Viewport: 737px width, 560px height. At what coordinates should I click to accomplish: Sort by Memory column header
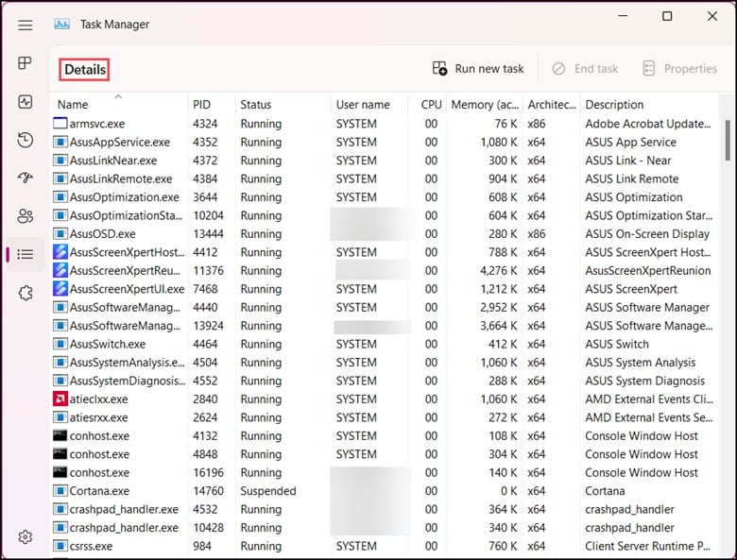click(485, 105)
